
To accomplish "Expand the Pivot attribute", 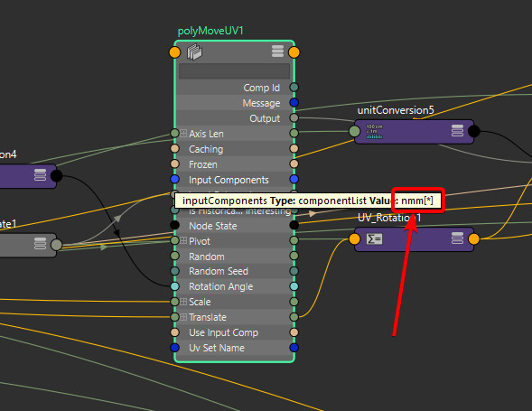I will 183,240.
